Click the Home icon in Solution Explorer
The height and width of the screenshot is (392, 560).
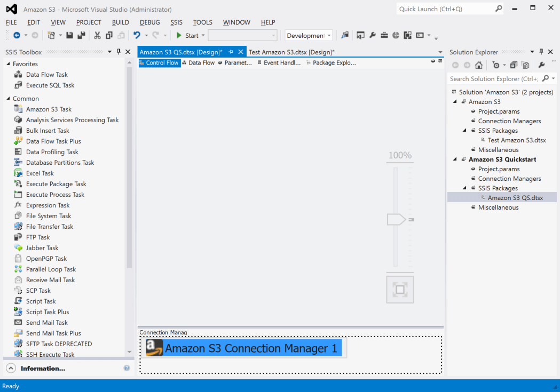click(479, 65)
